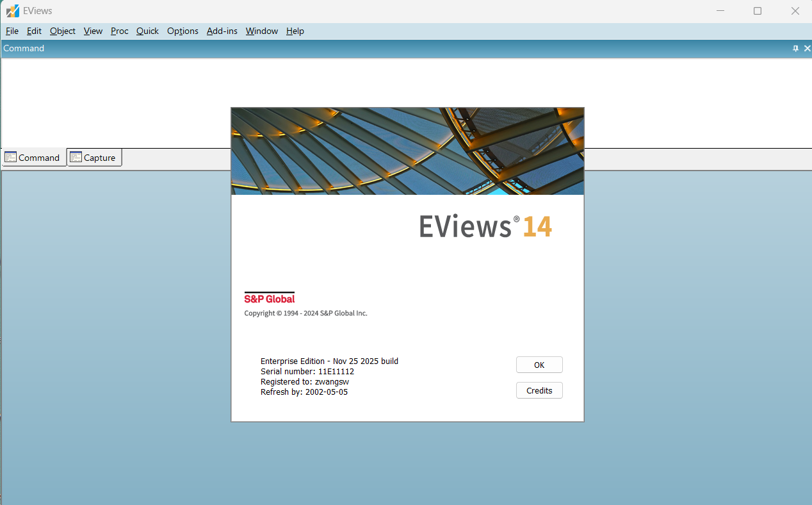Minimize the EViews window
This screenshot has width=812, height=505.
click(720, 11)
